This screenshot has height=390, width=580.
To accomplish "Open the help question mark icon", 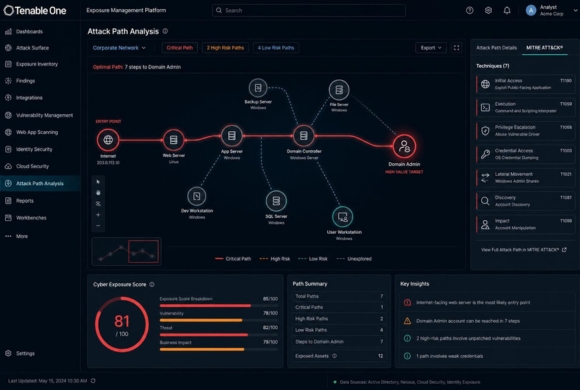I will (469, 10).
